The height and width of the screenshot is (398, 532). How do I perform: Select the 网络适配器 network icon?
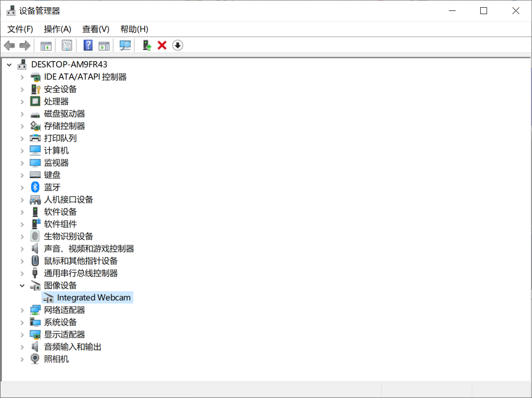pos(35,310)
